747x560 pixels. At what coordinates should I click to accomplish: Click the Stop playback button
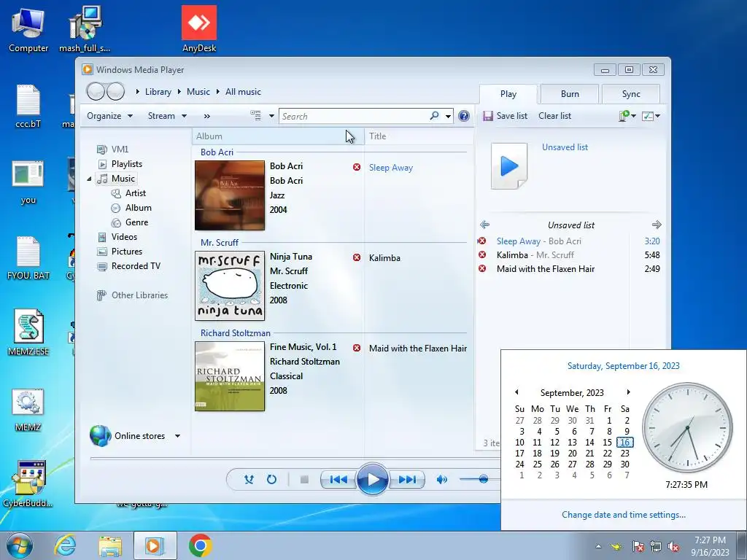(x=304, y=480)
